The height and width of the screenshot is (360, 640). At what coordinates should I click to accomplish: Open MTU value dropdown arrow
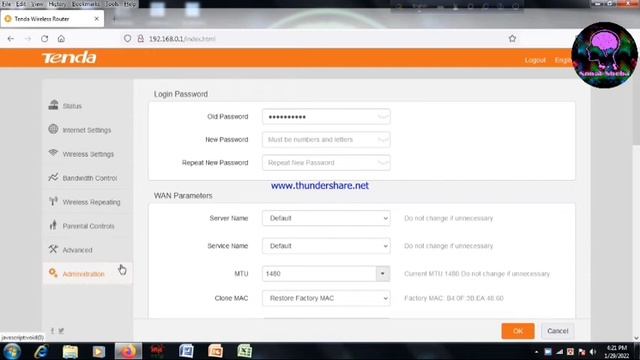(x=382, y=274)
